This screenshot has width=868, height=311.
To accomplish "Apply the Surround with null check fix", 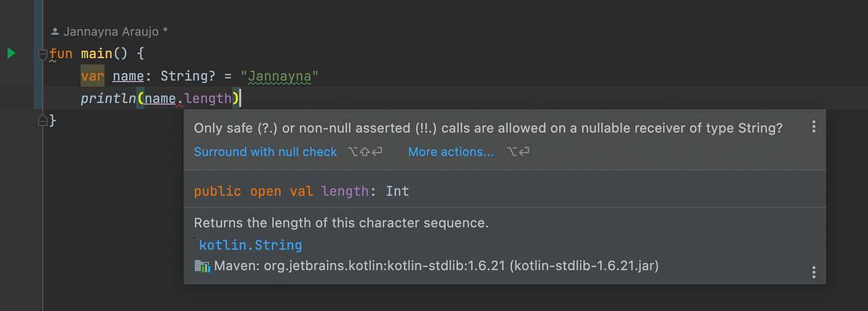I will click(x=265, y=152).
